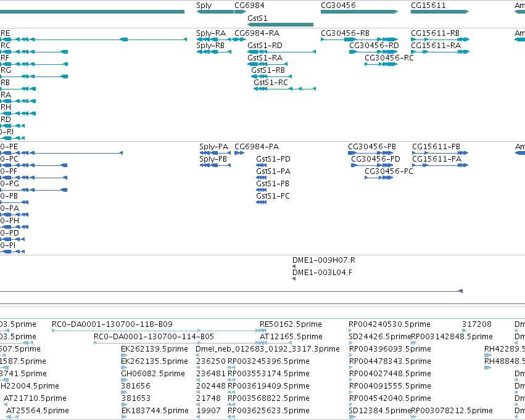
Task: Click the RE50162.5prime EST label
Action: [x=291, y=324]
